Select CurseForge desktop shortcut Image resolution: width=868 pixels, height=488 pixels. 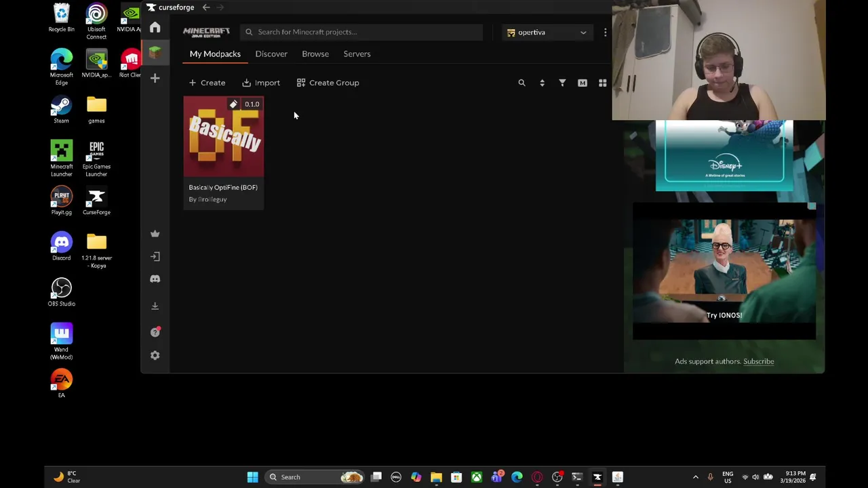click(96, 201)
